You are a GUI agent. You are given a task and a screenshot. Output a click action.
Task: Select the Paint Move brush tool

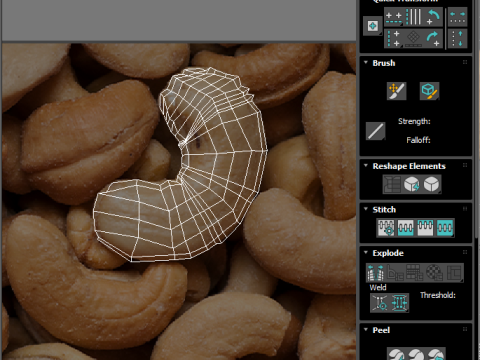pyautogui.click(x=396, y=91)
